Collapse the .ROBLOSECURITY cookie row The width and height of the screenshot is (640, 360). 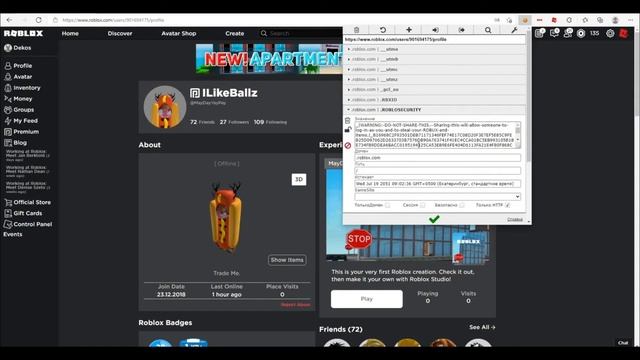pyautogui.click(x=435, y=110)
